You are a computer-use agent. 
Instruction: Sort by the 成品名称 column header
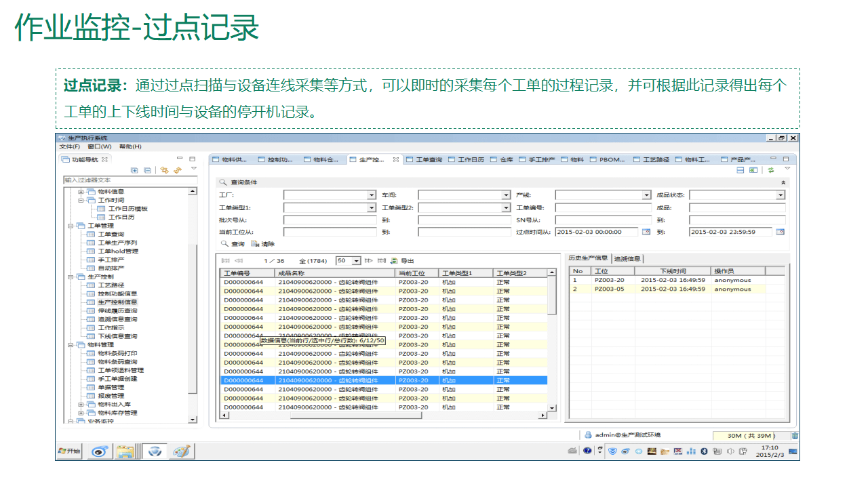335,272
